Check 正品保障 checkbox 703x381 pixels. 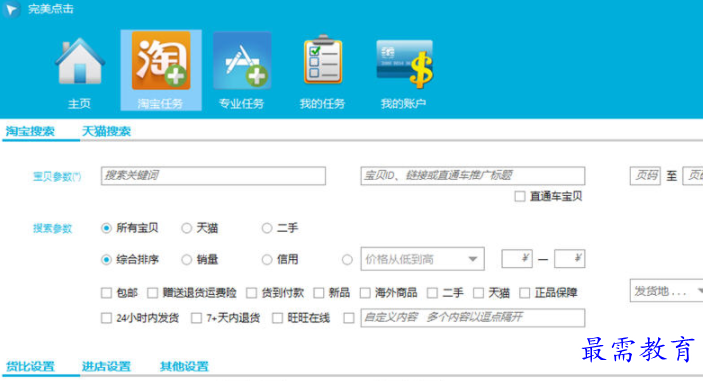(525, 293)
